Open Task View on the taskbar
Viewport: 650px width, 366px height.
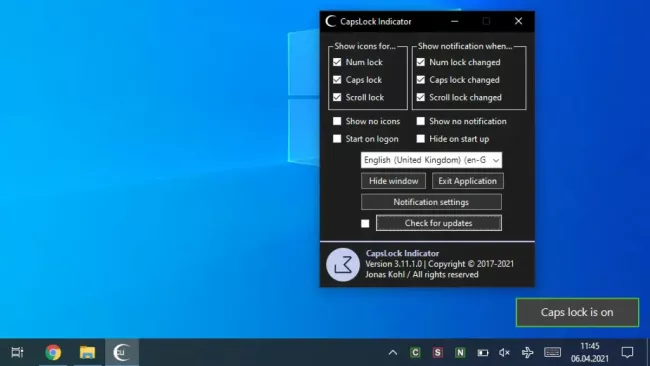pos(17,352)
